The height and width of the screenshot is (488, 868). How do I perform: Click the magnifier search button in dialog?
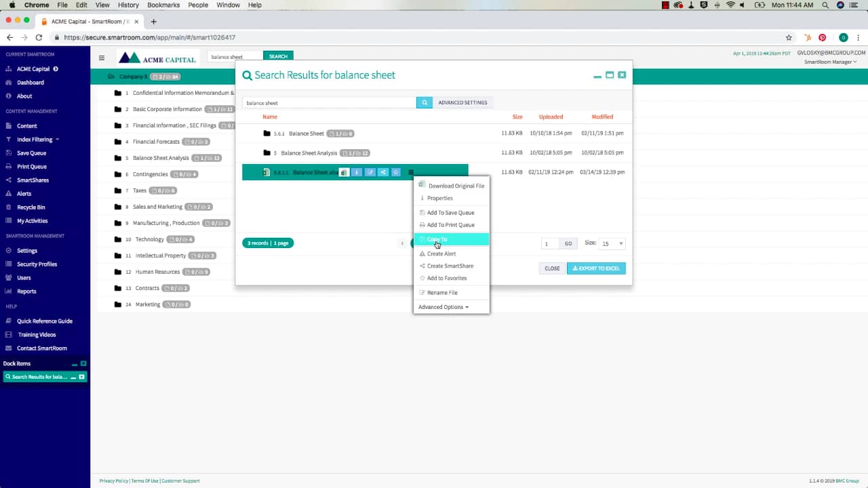pos(425,102)
